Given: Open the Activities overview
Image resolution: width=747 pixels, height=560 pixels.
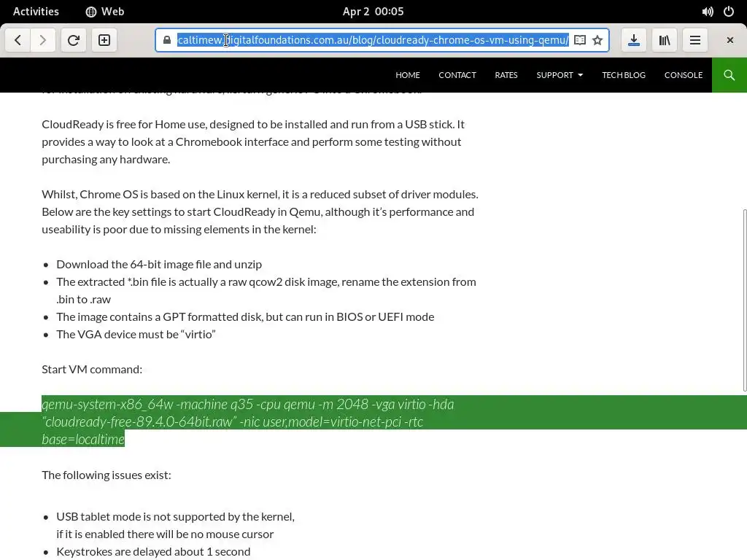Looking at the screenshot, I should tap(36, 12).
